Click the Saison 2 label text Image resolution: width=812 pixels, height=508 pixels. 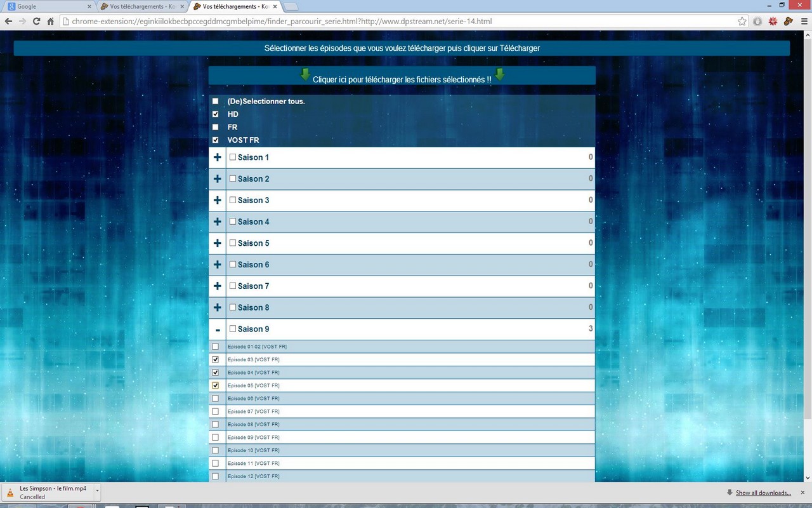tap(253, 179)
